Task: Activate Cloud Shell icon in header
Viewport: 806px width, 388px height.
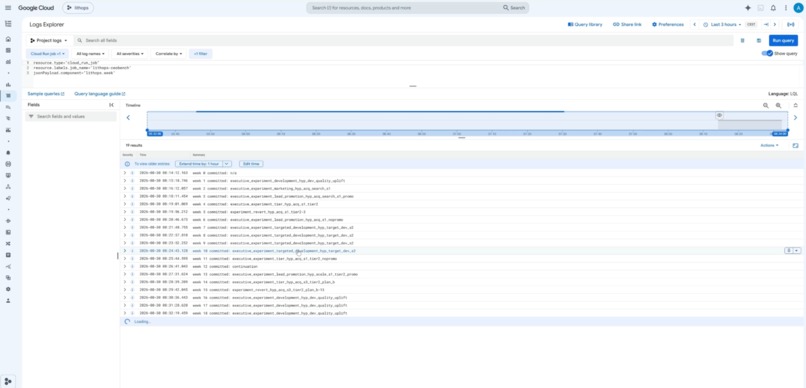Action: click(761, 8)
